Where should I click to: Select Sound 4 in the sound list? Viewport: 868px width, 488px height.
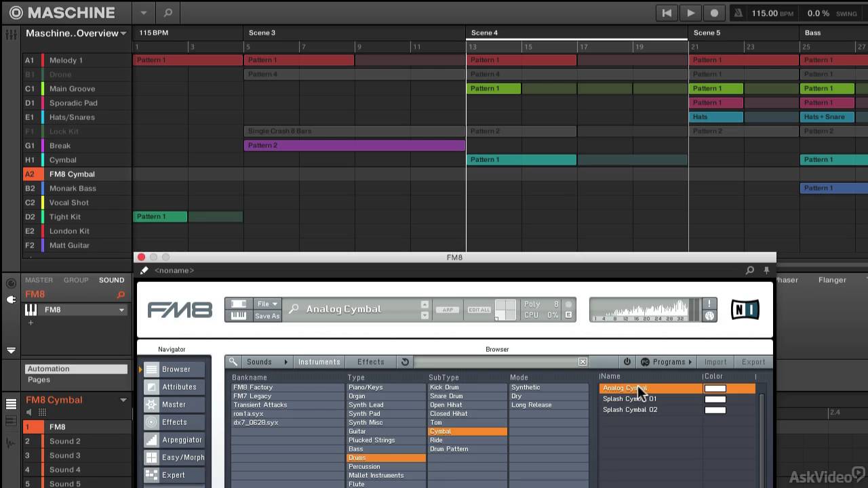click(77, 470)
